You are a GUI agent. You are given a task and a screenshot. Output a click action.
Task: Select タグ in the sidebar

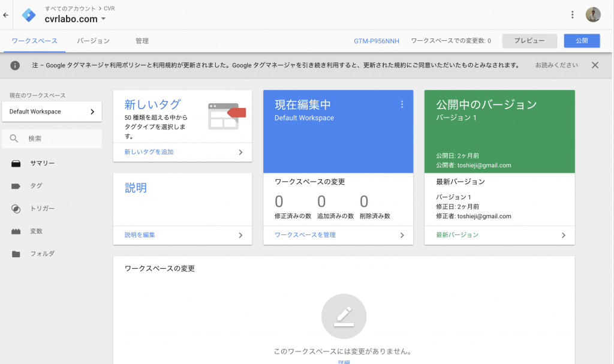(36, 186)
